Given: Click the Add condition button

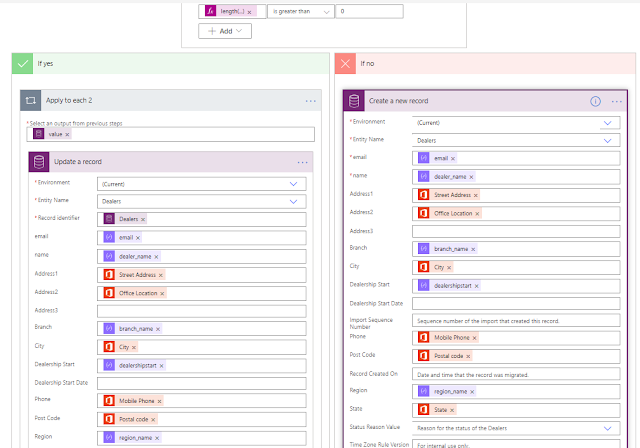Looking at the screenshot, I should (x=225, y=31).
